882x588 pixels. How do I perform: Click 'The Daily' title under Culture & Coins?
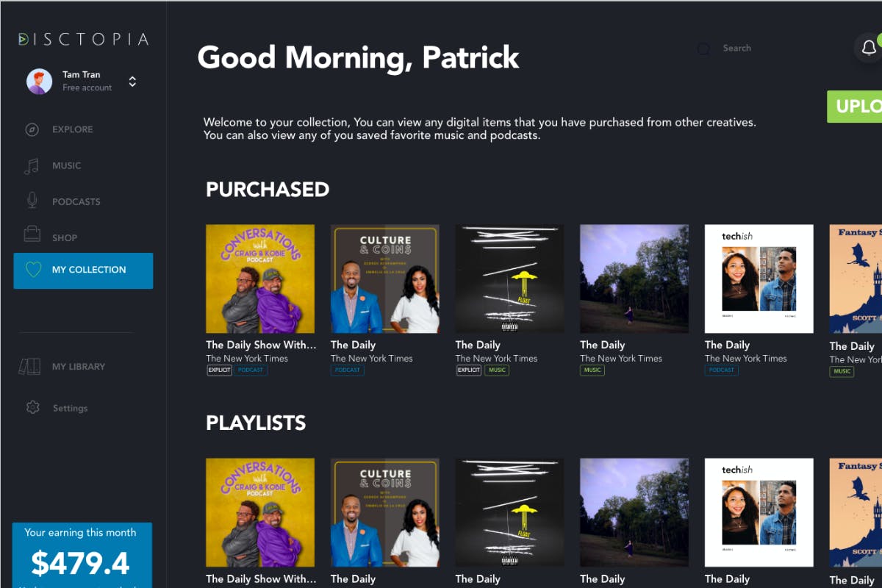(353, 345)
